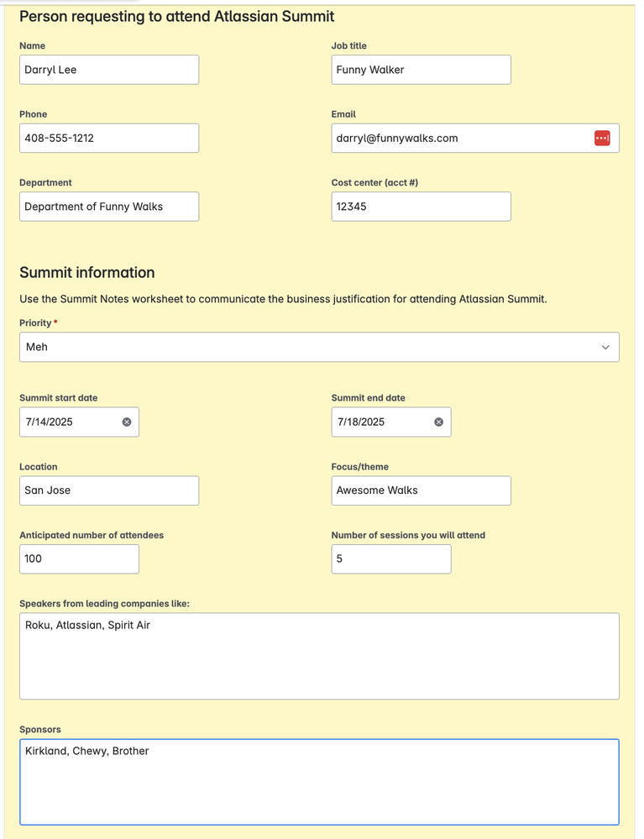
Task: Click the 'Use the Summit Notes worksheet' instruction text
Action: 284,299
